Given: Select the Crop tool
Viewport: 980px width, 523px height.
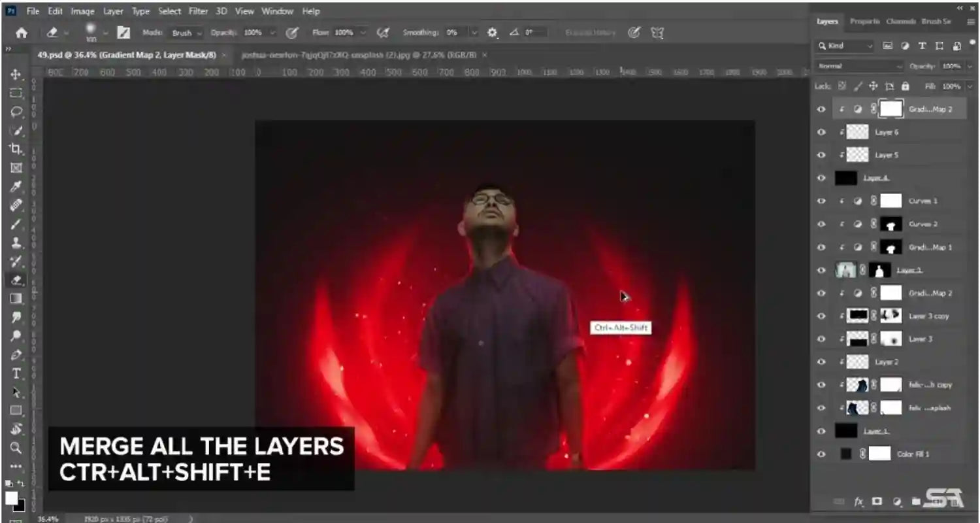Looking at the screenshot, I should (x=16, y=149).
